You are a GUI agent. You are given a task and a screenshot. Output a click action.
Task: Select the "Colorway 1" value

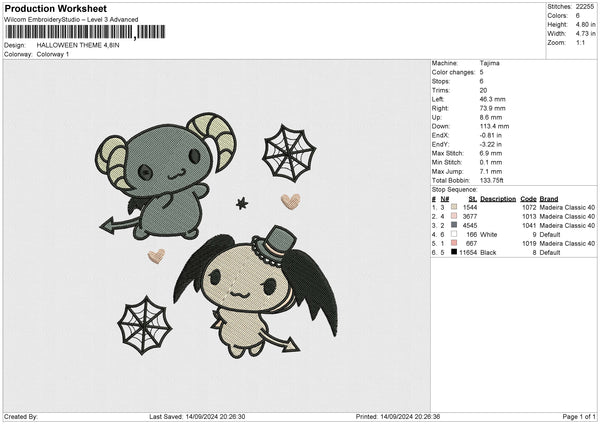click(53, 54)
